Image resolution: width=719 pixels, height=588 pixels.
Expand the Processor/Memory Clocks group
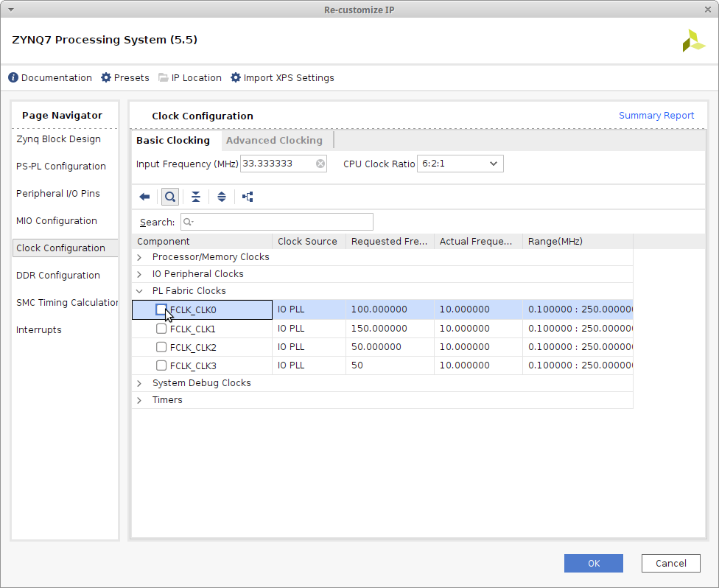[139, 257]
